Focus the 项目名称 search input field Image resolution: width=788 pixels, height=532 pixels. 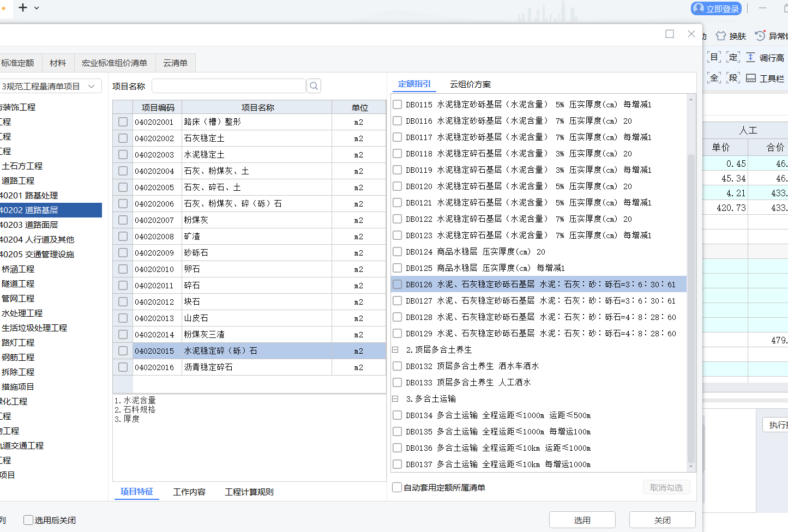click(x=228, y=86)
